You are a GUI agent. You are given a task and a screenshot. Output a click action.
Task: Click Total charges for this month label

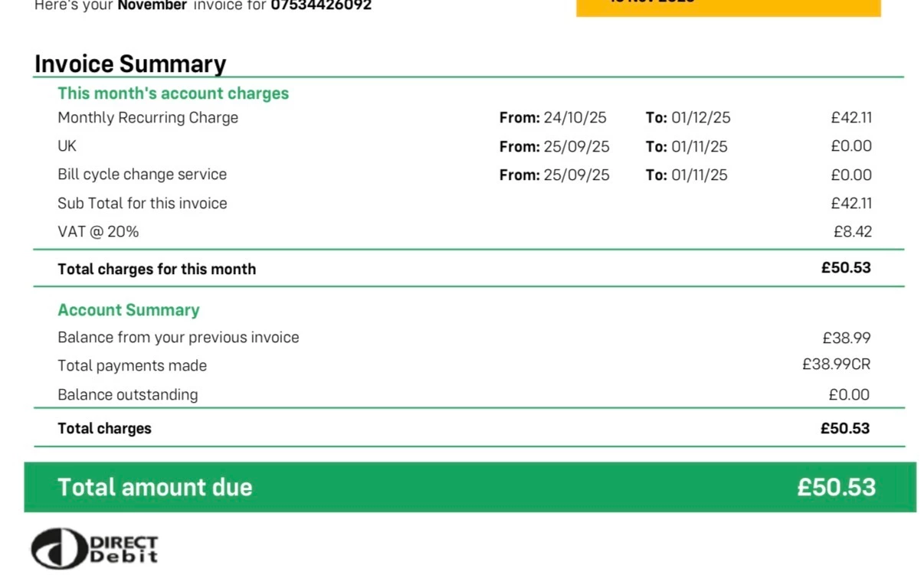click(156, 269)
